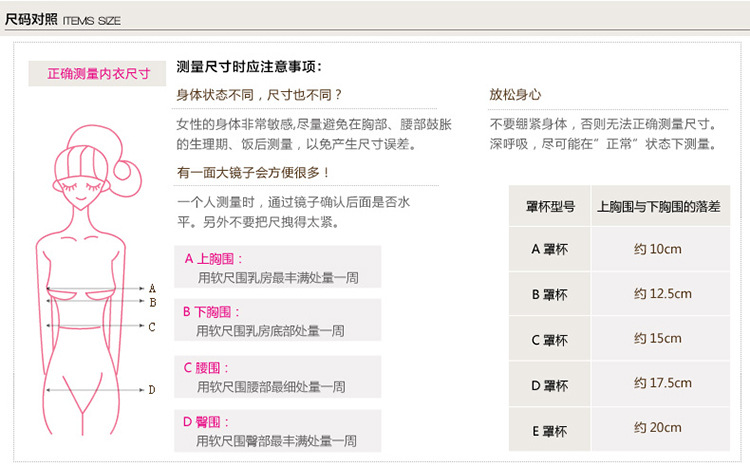Select the B 下胸围 instruction box

coord(277,321)
